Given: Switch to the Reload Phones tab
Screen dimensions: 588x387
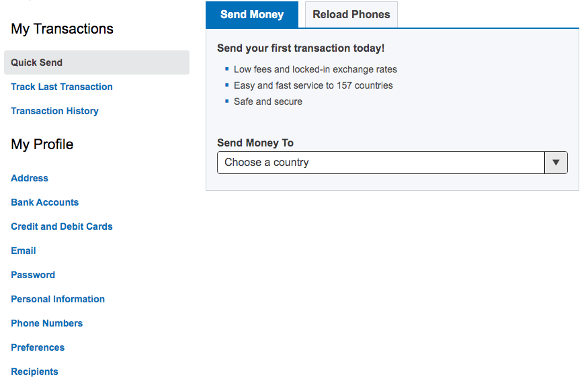Looking at the screenshot, I should click(x=351, y=14).
